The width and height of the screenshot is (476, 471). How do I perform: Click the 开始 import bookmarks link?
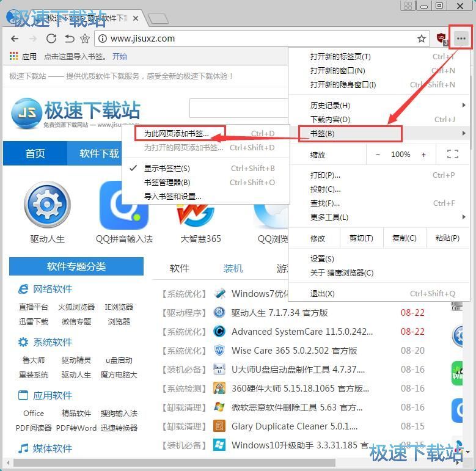pos(120,56)
